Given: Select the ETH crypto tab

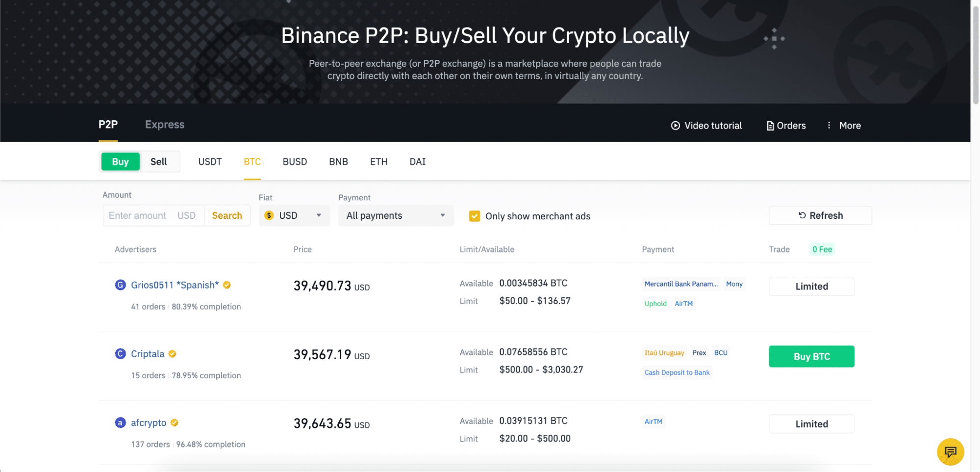Looking at the screenshot, I should tap(378, 161).
